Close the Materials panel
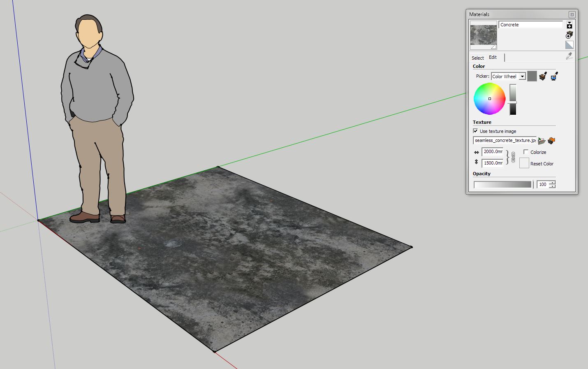The height and width of the screenshot is (369, 588). (x=572, y=14)
